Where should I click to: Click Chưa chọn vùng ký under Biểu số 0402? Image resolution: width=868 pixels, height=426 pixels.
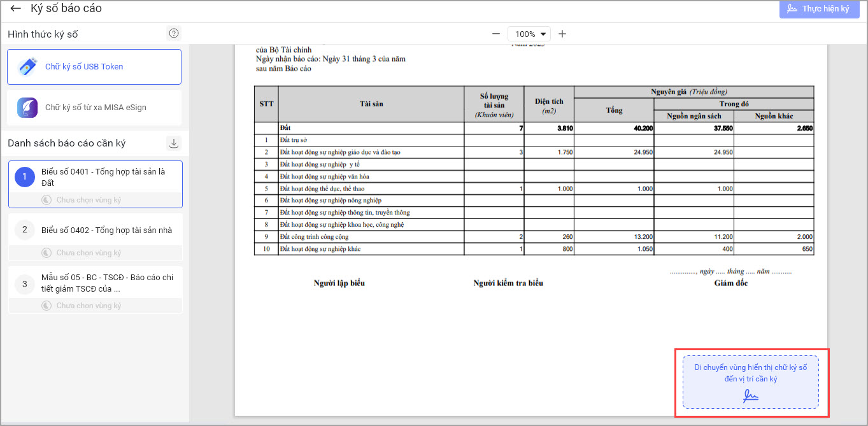coord(89,253)
